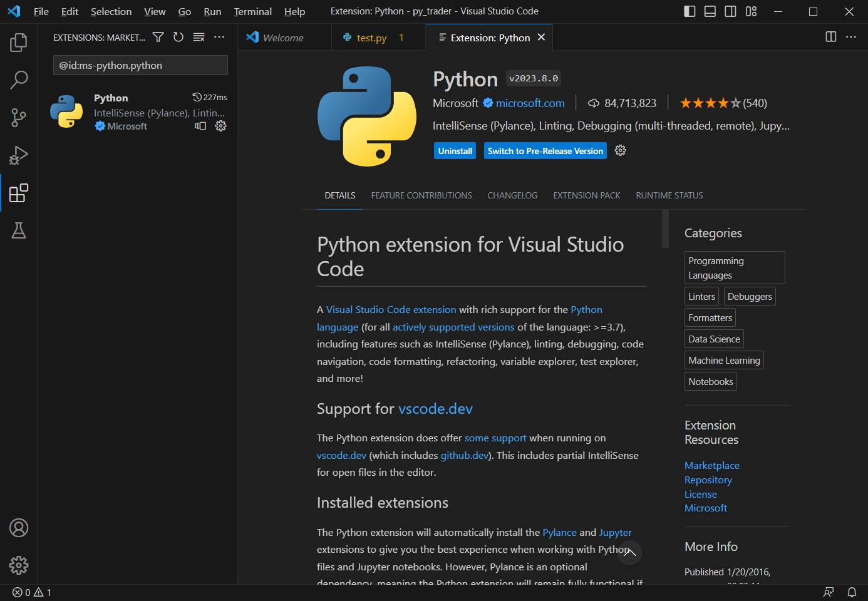The height and width of the screenshot is (601, 868).
Task: Toggle the secondary side bar layout
Action: 730,11
